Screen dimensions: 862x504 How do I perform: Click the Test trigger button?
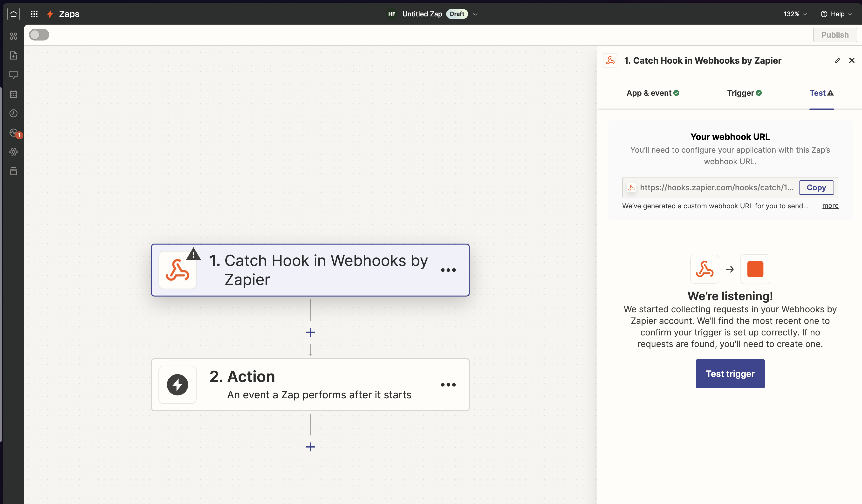(730, 373)
